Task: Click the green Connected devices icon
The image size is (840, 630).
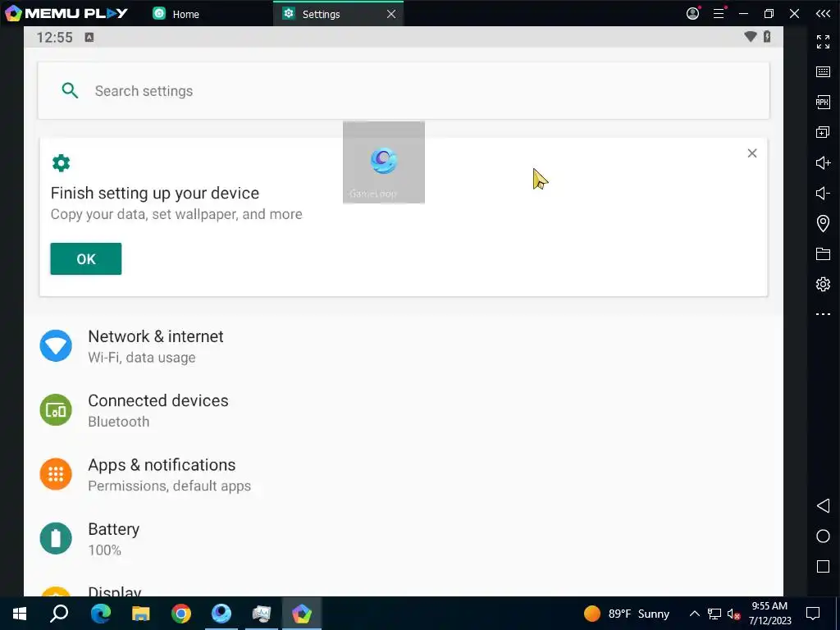Action: pyautogui.click(x=56, y=410)
